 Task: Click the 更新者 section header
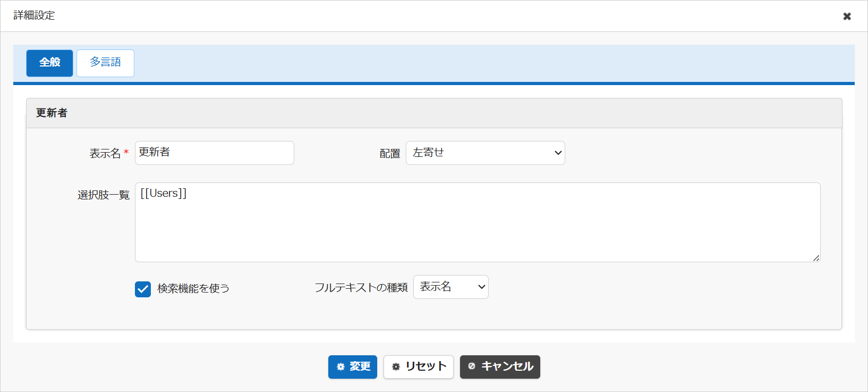tap(434, 113)
